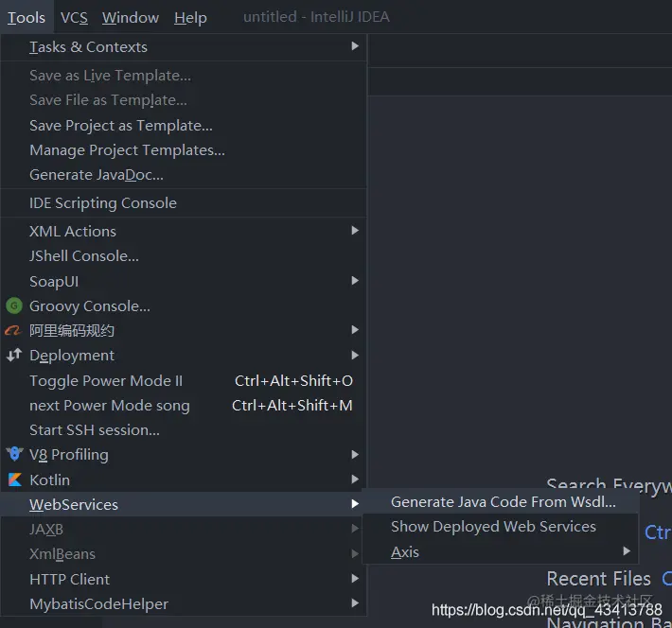Image resolution: width=672 pixels, height=628 pixels.
Task: Select SoapUI menu entry
Action: pyautogui.click(x=184, y=282)
